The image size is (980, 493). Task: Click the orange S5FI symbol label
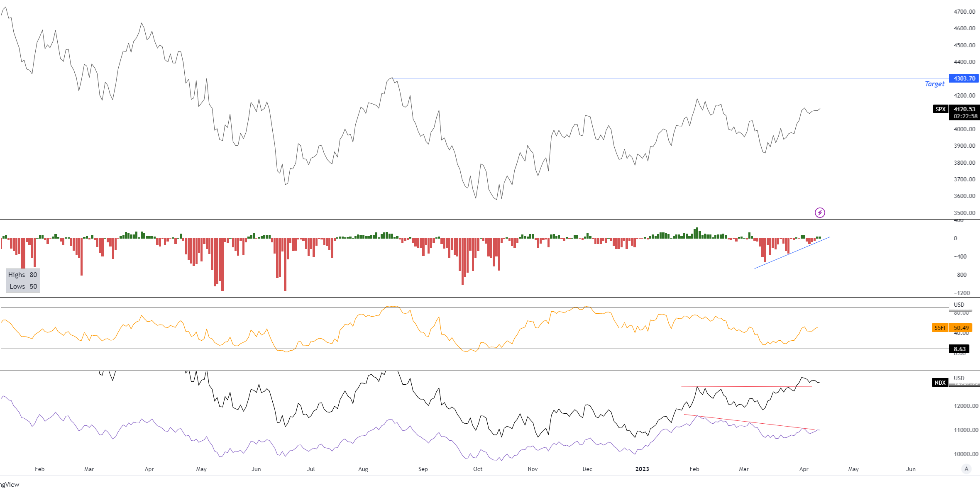point(940,328)
